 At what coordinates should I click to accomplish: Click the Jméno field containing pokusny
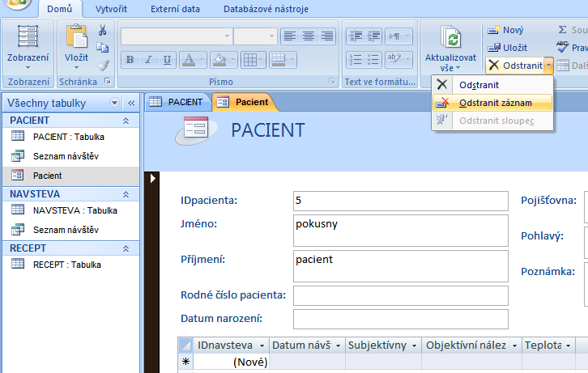click(400, 231)
